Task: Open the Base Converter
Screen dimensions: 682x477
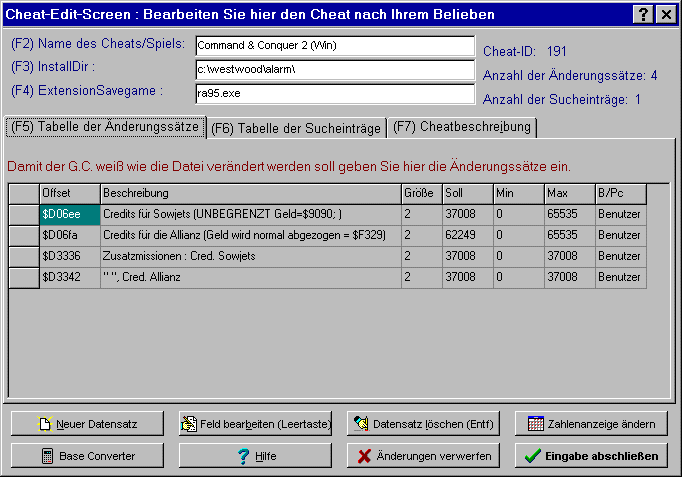Action: click(x=87, y=456)
